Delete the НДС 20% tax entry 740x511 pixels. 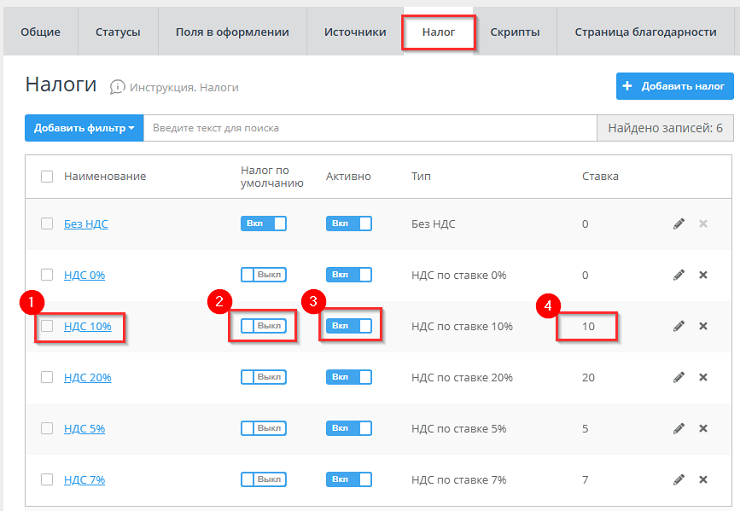pos(703,377)
